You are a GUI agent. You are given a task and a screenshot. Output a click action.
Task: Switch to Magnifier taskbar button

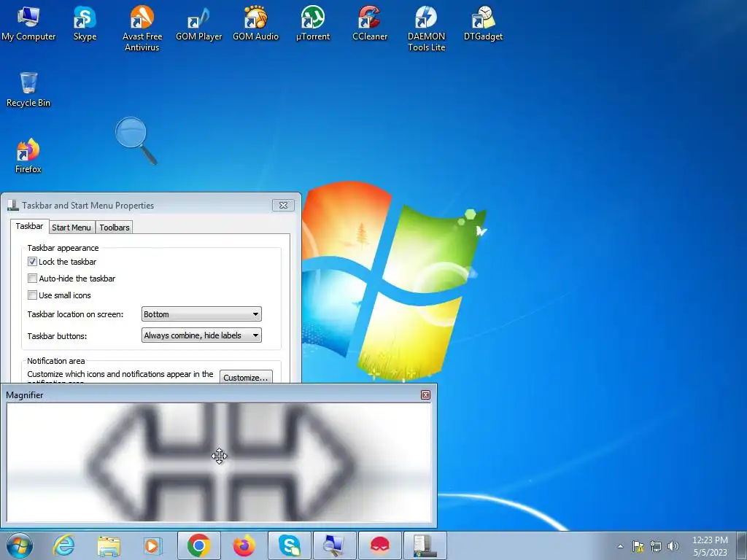(x=334, y=545)
